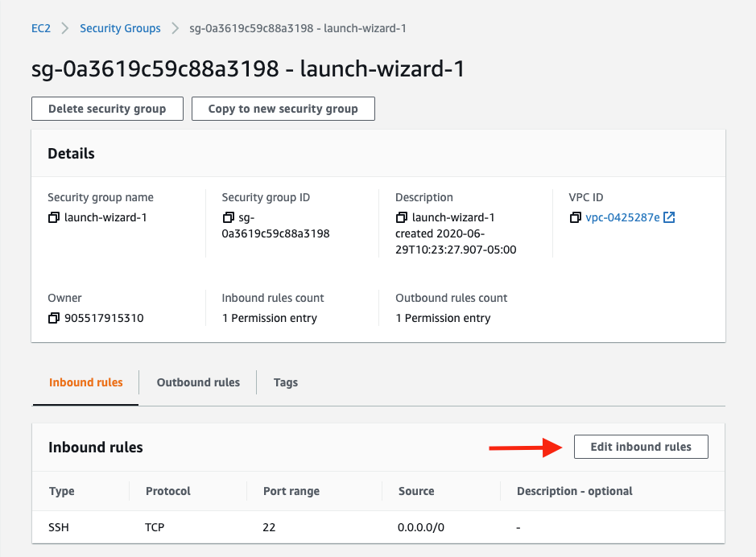Open the Tags tab
This screenshot has height=557, width=756.
click(x=286, y=382)
